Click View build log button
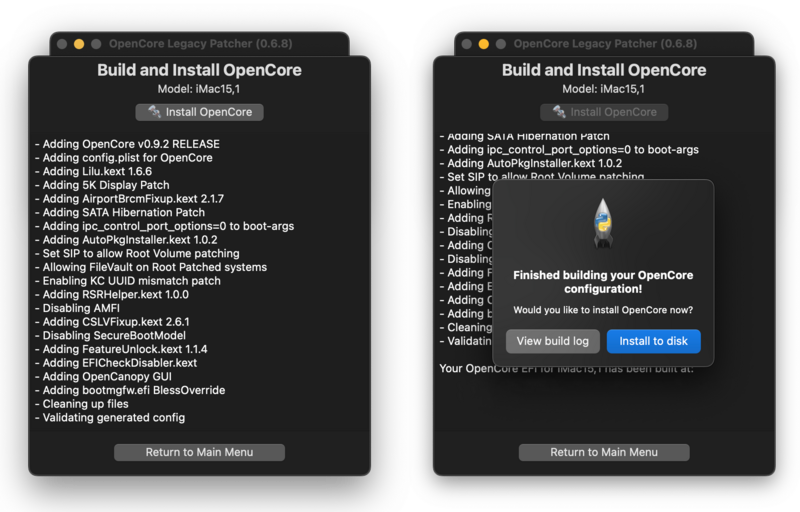Screen dimensions: 800x512 [x=553, y=341]
